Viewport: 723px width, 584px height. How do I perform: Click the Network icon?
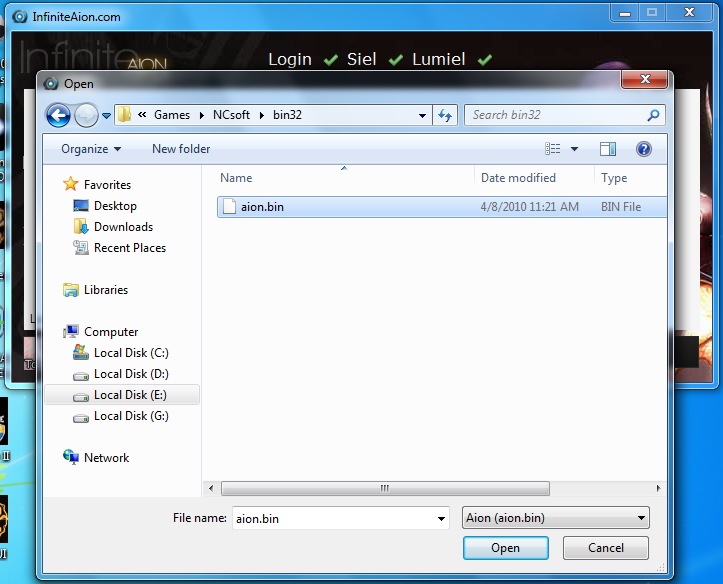pos(71,457)
